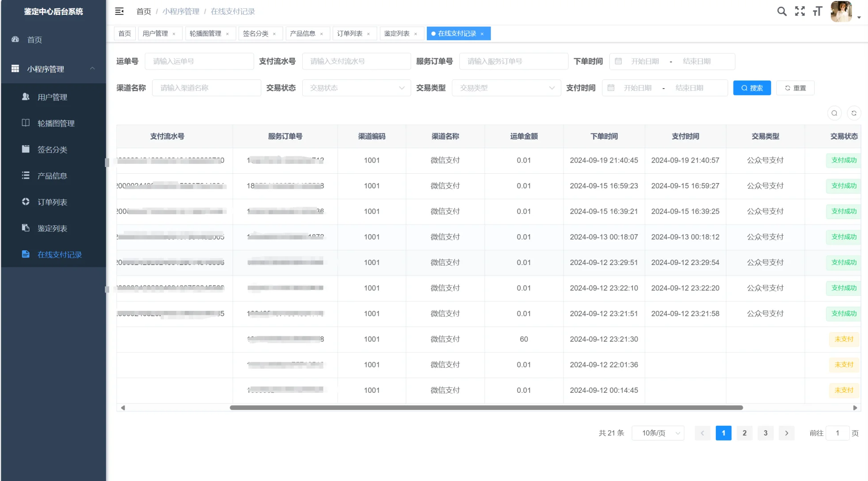Open the 交易状态 dropdown
The image size is (868, 481).
356,88
